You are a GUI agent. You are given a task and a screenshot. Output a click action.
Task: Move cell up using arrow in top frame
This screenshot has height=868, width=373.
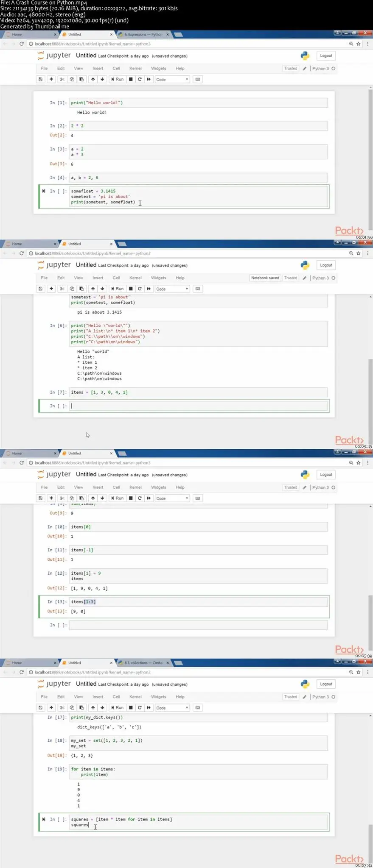tap(93, 79)
